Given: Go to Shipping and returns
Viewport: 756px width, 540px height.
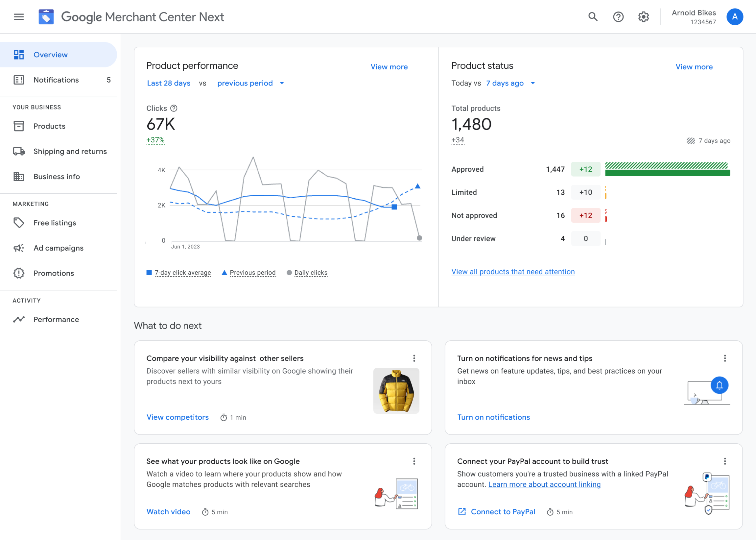Looking at the screenshot, I should [59, 151].
